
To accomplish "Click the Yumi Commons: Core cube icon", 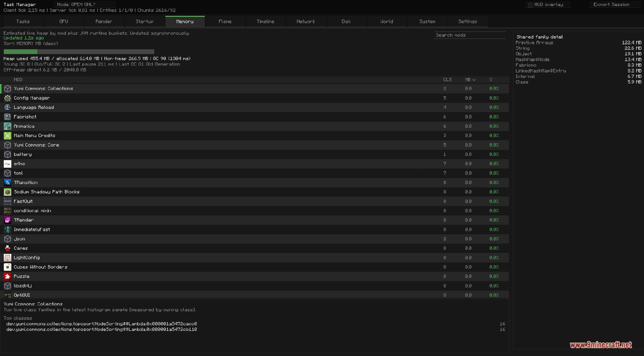I will click(x=8, y=145).
